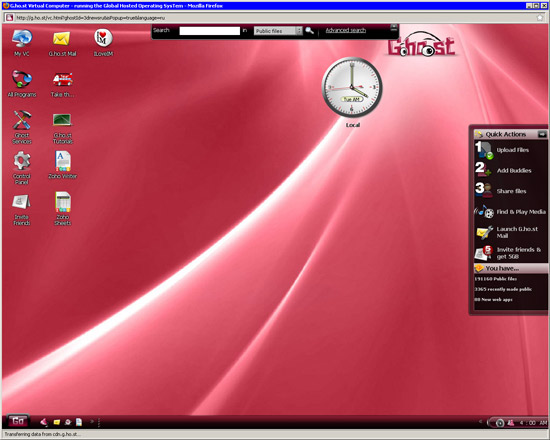Click the document taskbar quick-launch icon

click(79, 422)
